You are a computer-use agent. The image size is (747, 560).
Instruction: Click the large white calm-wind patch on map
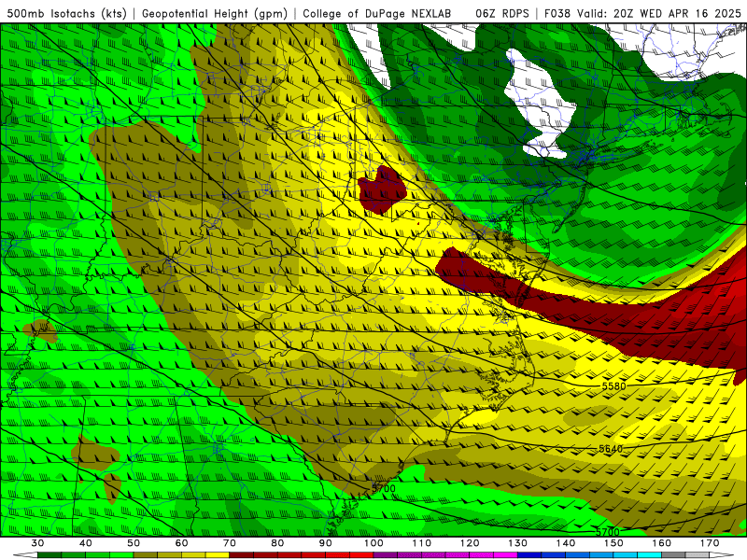tap(541, 103)
